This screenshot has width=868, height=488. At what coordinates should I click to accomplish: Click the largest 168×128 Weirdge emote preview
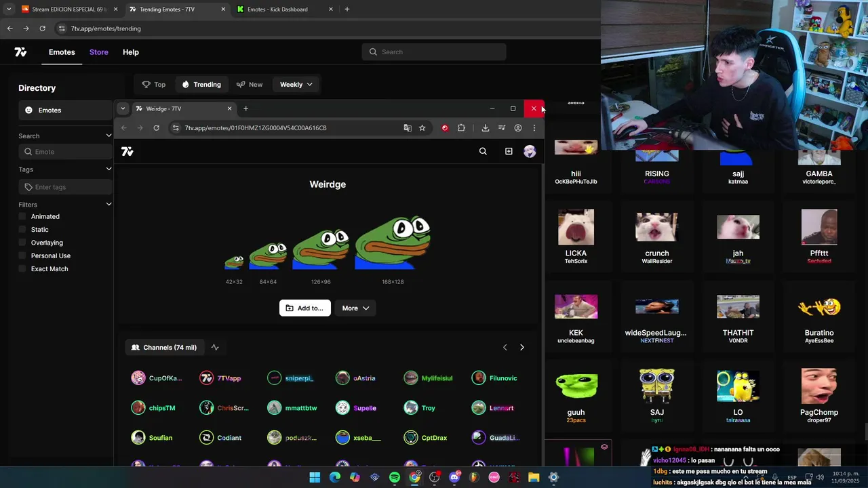pyautogui.click(x=393, y=243)
